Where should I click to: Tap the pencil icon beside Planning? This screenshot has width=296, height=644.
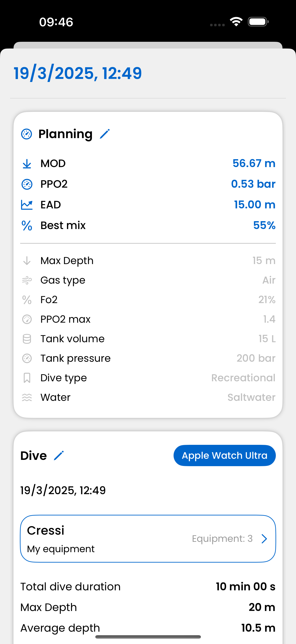[x=105, y=134]
